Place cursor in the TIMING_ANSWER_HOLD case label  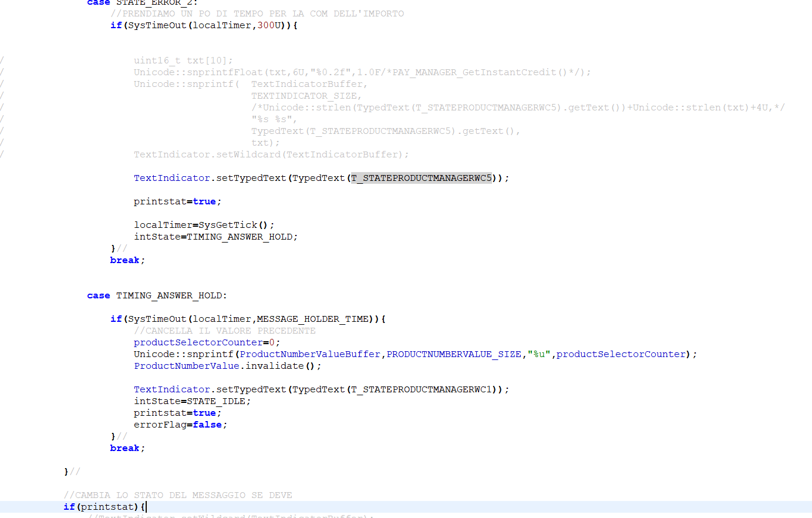[170, 295]
